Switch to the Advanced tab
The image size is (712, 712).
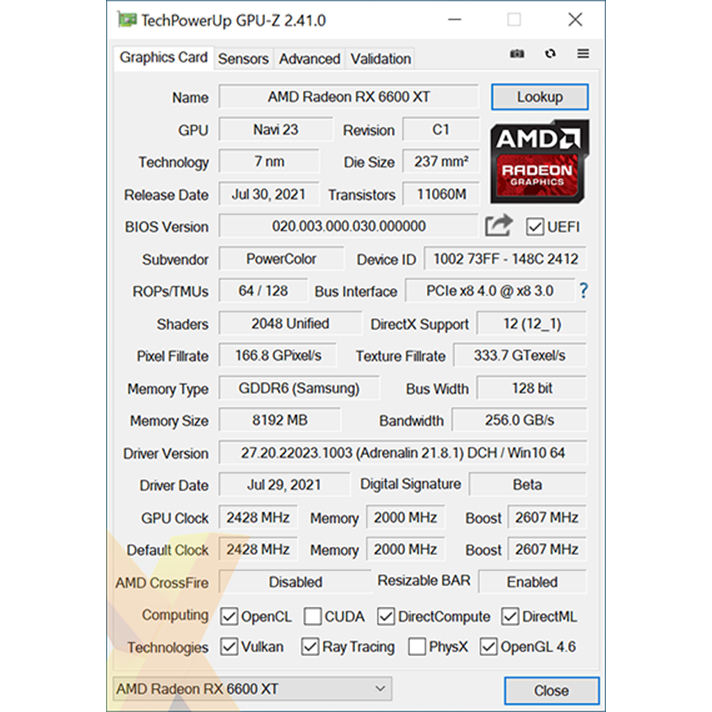pos(309,59)
